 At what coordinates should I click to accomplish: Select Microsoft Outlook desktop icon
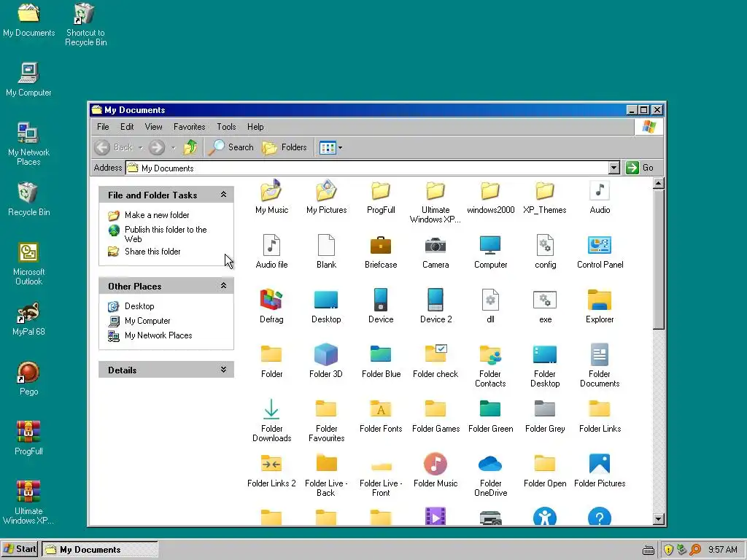pos(28,264)
